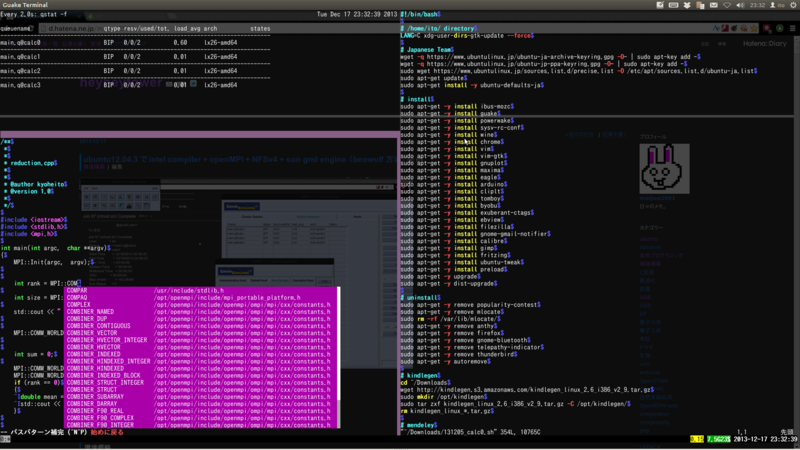
Task: Click the 'int sum = 0;' line
Action: 36,354
